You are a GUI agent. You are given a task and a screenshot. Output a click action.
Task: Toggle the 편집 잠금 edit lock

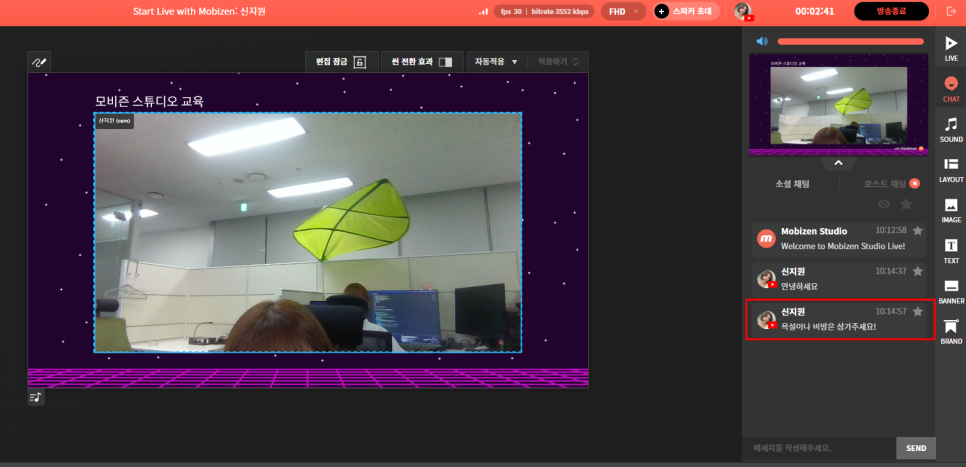(x=341, y=62)
